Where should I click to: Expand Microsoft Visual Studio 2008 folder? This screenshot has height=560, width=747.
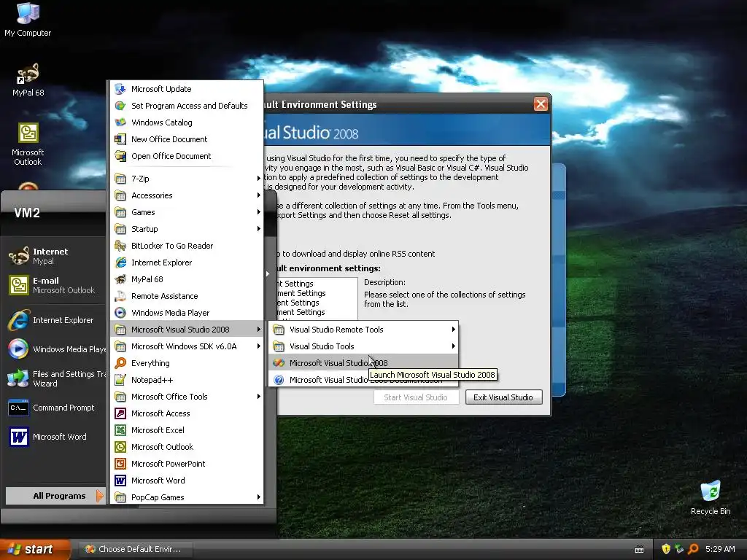(187, 330)
